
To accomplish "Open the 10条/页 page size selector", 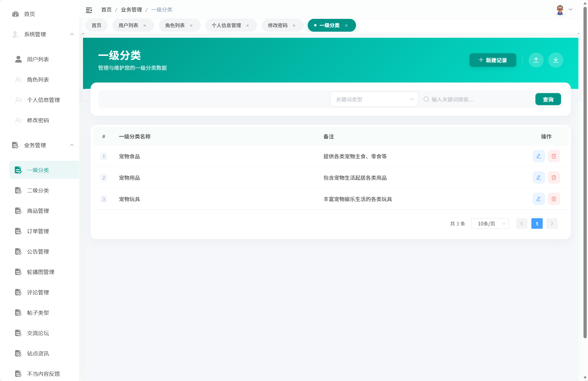I will pos(490,223).
